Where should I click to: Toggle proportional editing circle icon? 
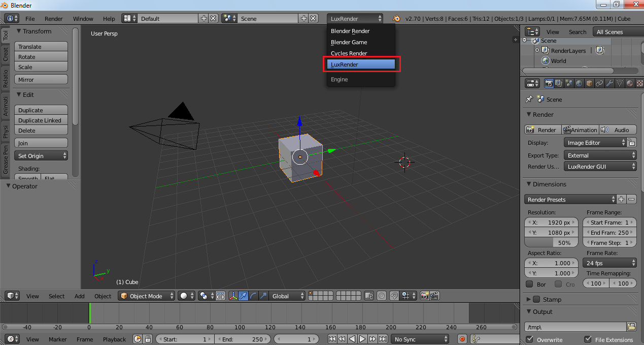point(381,296)
